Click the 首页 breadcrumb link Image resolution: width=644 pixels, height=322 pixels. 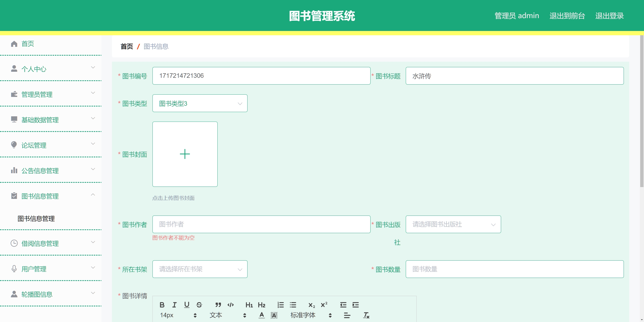coord(127,47)
